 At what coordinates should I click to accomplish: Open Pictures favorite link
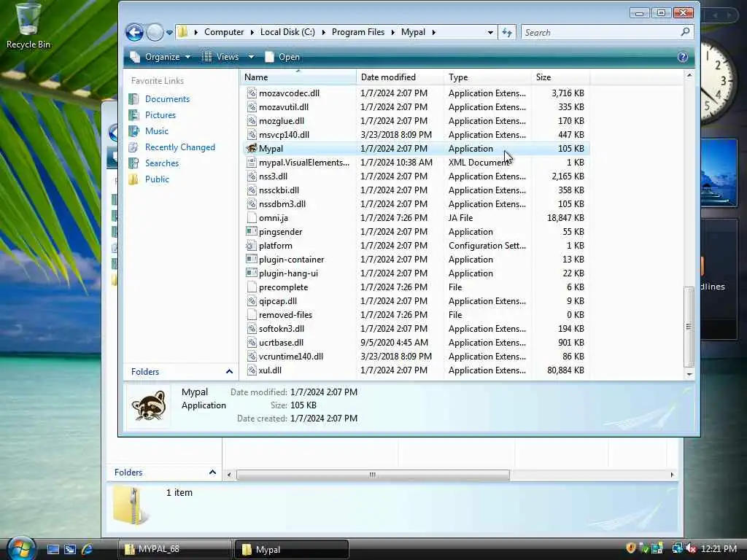tap(160, 115)
